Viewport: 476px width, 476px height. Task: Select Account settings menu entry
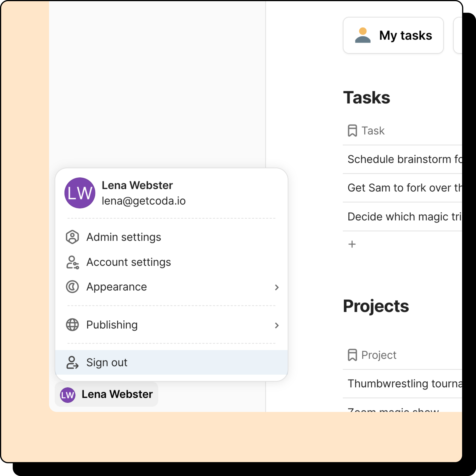128,262
